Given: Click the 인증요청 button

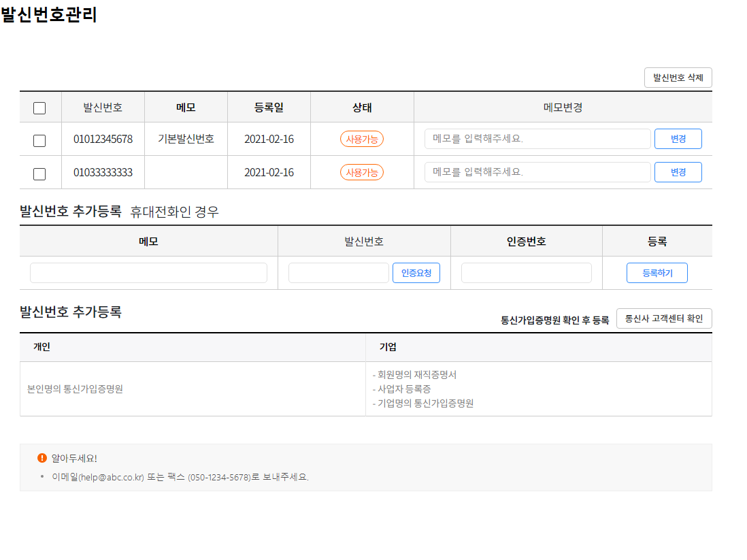Looking at the screenshot, I should click(416, 273).
